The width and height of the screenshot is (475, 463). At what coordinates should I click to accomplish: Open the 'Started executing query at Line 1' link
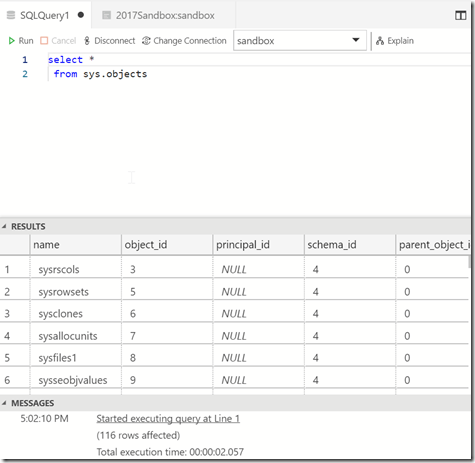coord(168,419)
